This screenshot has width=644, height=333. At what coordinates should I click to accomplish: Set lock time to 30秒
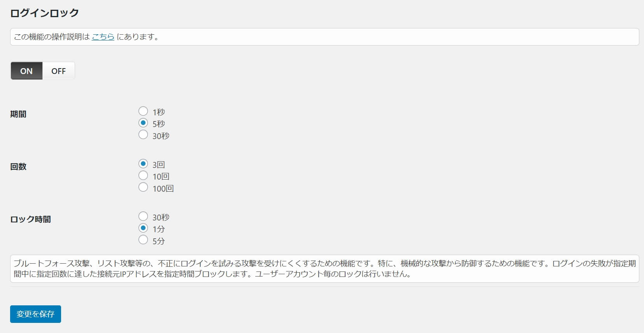[143, 216]
